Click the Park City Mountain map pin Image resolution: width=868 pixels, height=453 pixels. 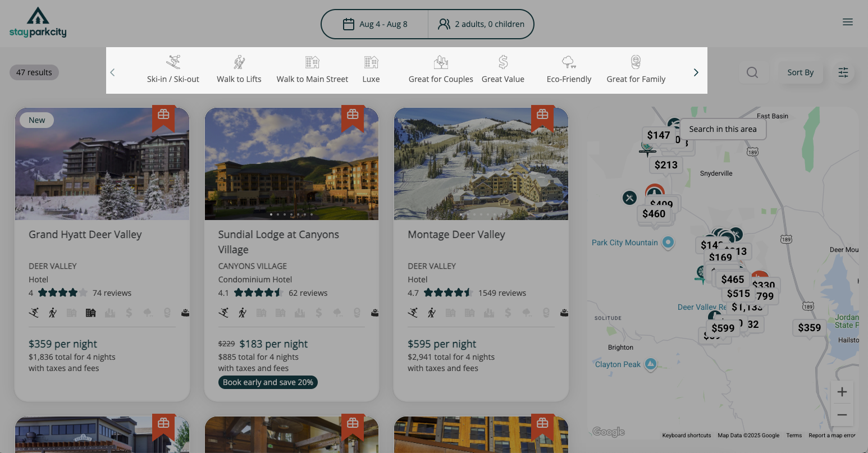click(668, 242)
